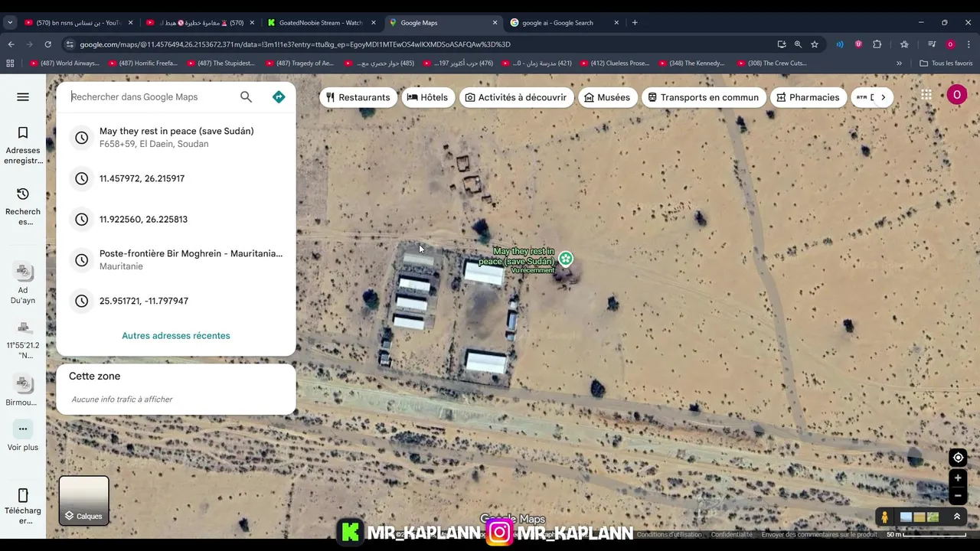
Task: Open the Google account avatar on the map
Action: tap(956, 95)
